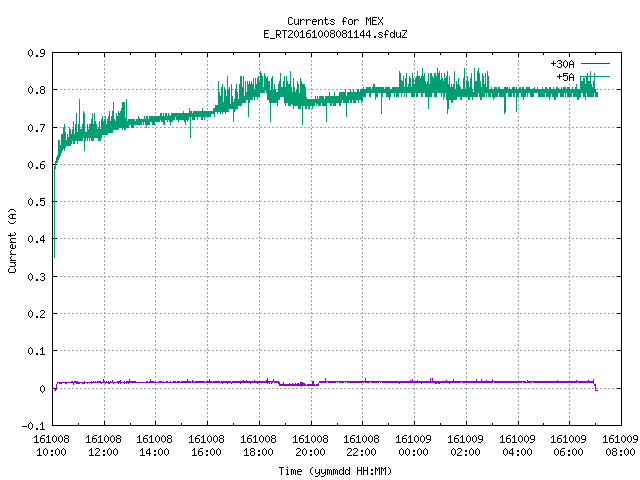Click the 161008 14:00 time tick label
The image size is (640, 480).
pos(154,445)
